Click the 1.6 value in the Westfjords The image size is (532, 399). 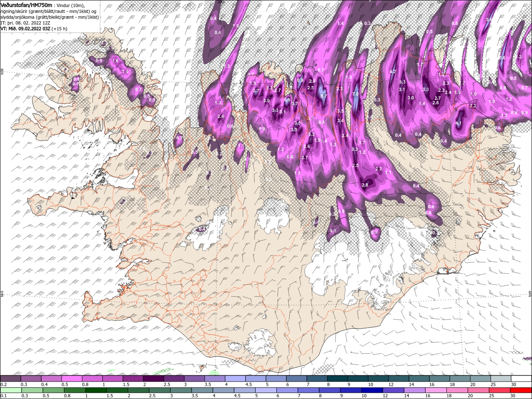[x=116, y=61]
